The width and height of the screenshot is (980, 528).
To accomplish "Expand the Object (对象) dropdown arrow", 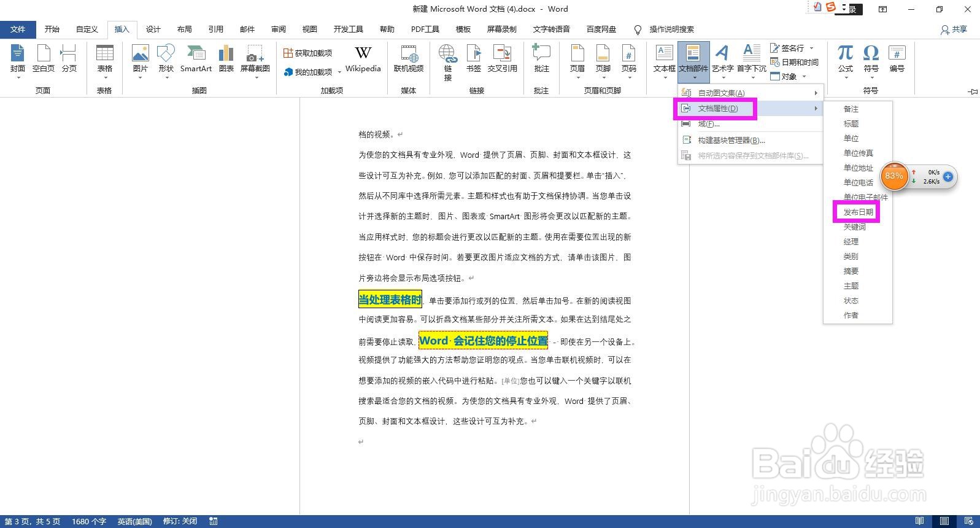I will click(x=804, y=77).
